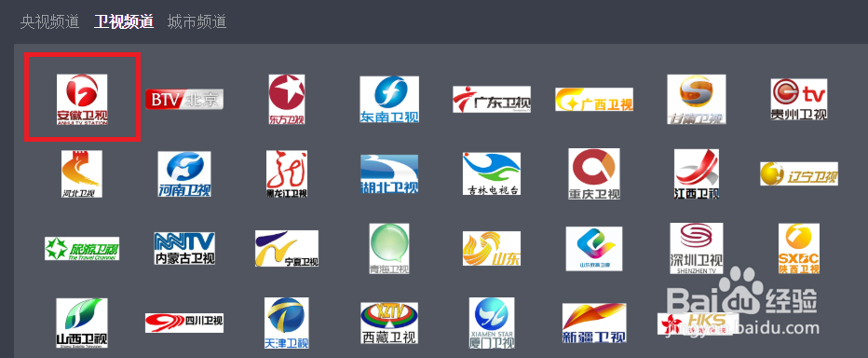868x358 pixels.
Task: Click the 西藏卫视 XZTV logo
Action: coord(389,324)
